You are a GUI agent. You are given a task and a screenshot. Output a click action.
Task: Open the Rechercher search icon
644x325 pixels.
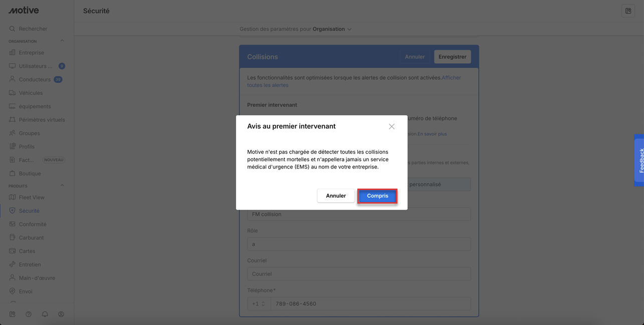pyautogui.click(x=12, y=29)
